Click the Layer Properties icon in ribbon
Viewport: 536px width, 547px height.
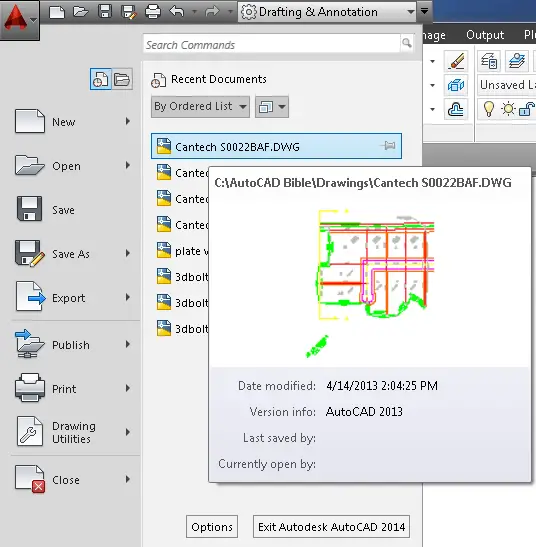click(x=489, y=61)
